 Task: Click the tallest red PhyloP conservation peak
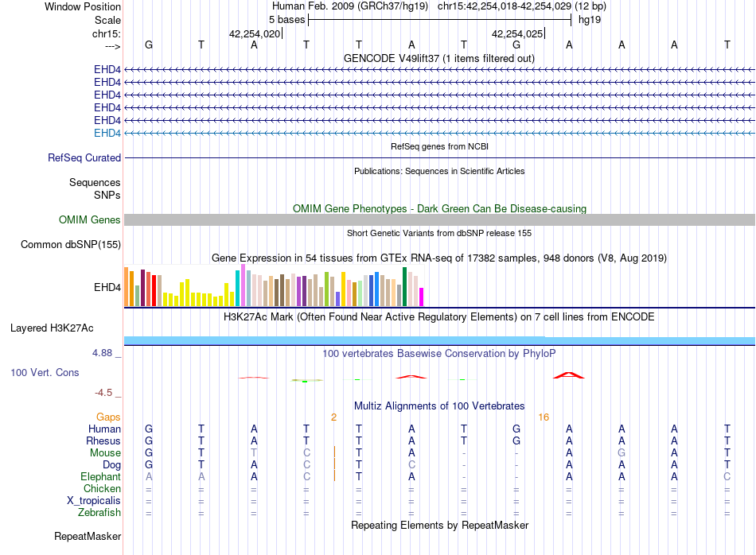(568, 375)
